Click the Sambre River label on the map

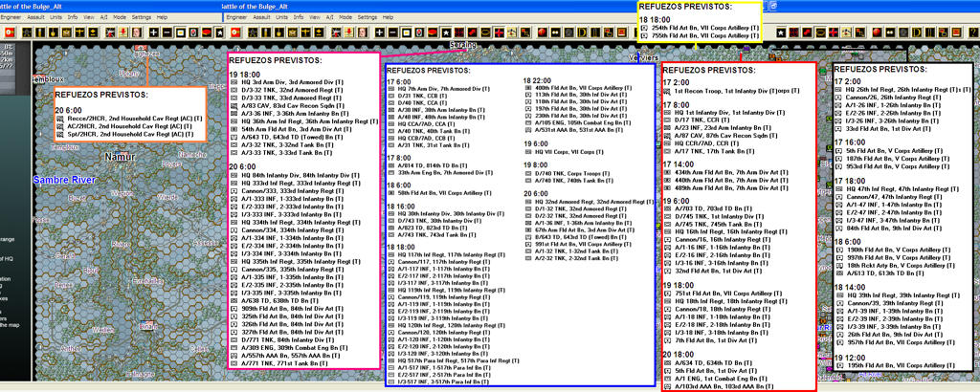click(64, 181)
